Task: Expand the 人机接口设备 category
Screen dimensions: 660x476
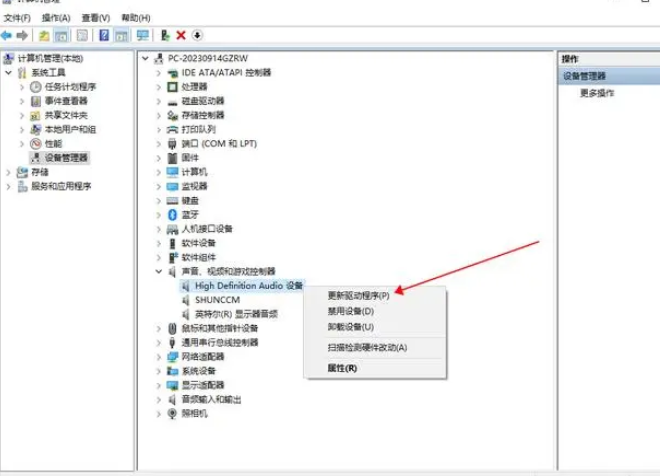Action: point(159,229)
